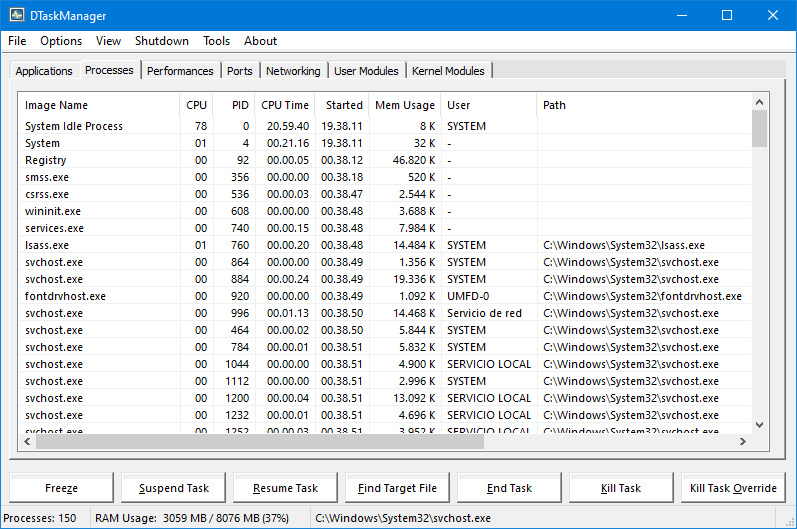Select svchost.exe with PID 996
Image resolution: width=797 pixels, height=529 pixels.
pyautogui.click(x=385, y=314)
